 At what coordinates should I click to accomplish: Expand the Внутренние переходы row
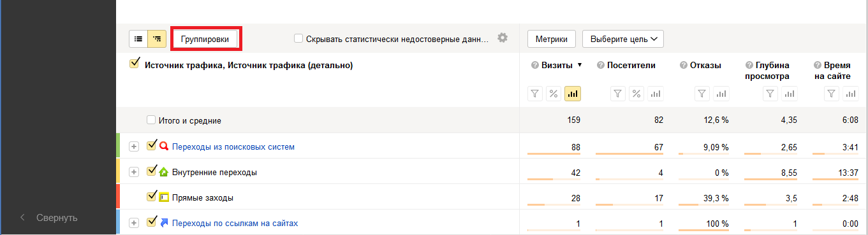coord(133,172)
